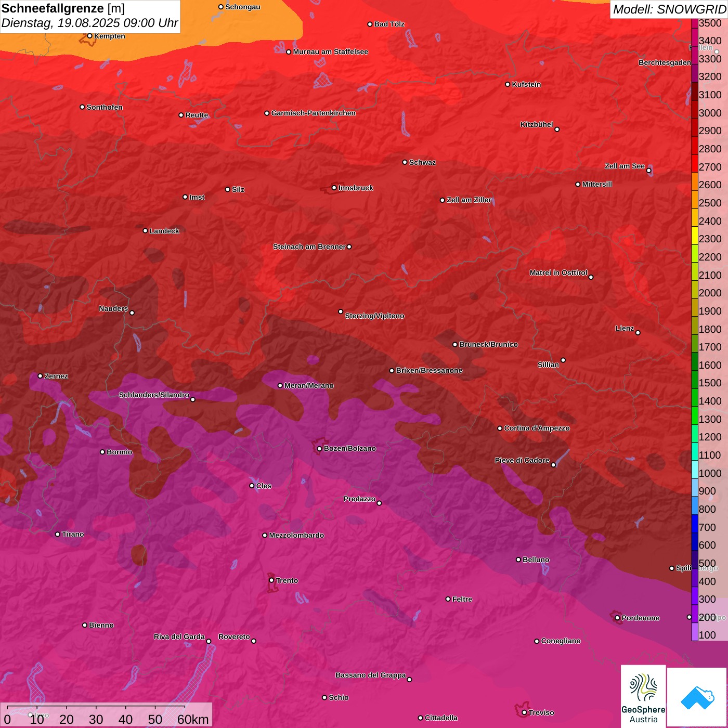Image resolution: width=728 pixels, height=728 pixels.
Task: Click the GeoSphere Austria logo
Action: 643,696
